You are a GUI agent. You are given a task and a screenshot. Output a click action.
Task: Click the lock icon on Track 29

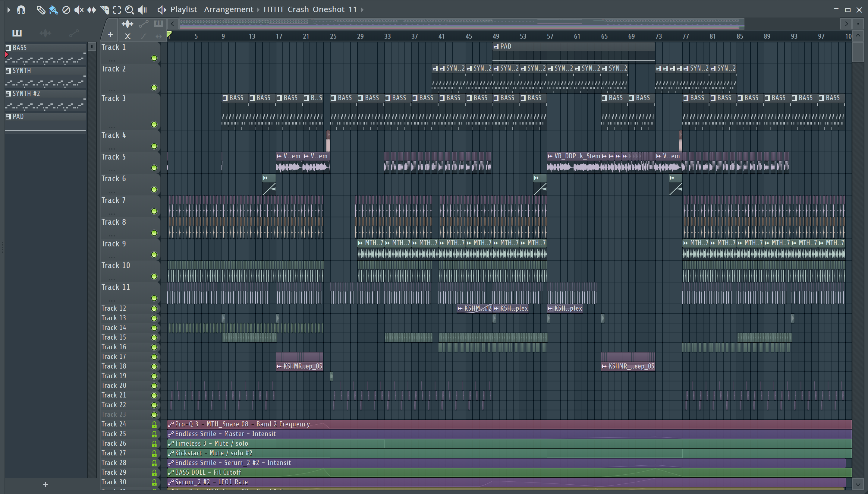(x=154, y=473)
